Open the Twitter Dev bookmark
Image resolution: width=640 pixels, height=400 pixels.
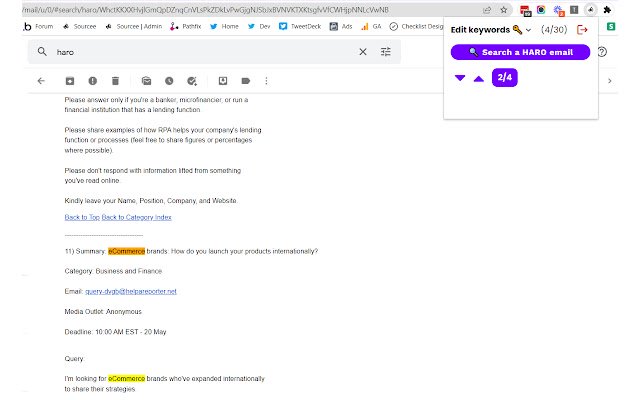click(259, 27)
